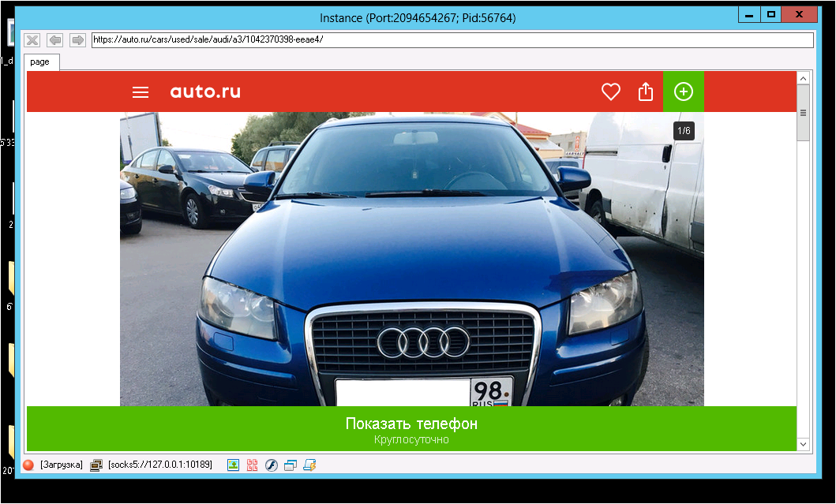836x504 pixels.
Task: Minimize the Instance window
Action: [x=748, y=15]
